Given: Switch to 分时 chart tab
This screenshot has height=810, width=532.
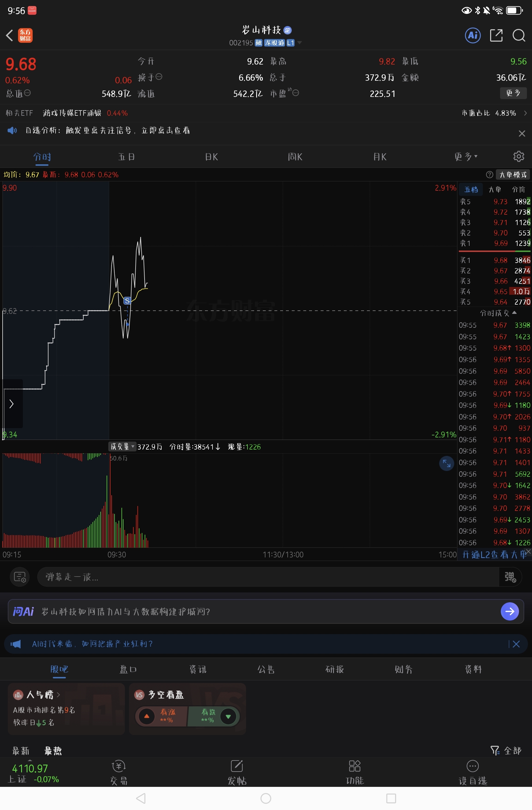Looking at the screenshot, I should [x=42, y=157].
